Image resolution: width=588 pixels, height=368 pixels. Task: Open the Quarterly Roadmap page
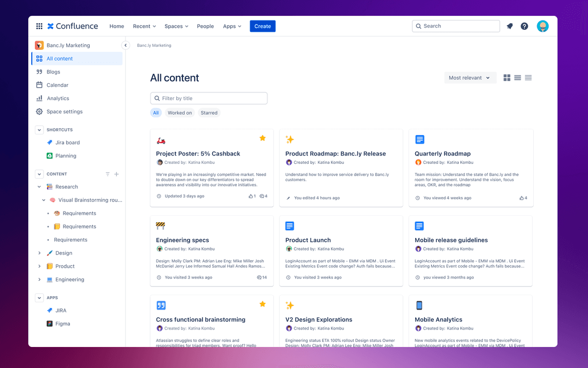[443, 153]
